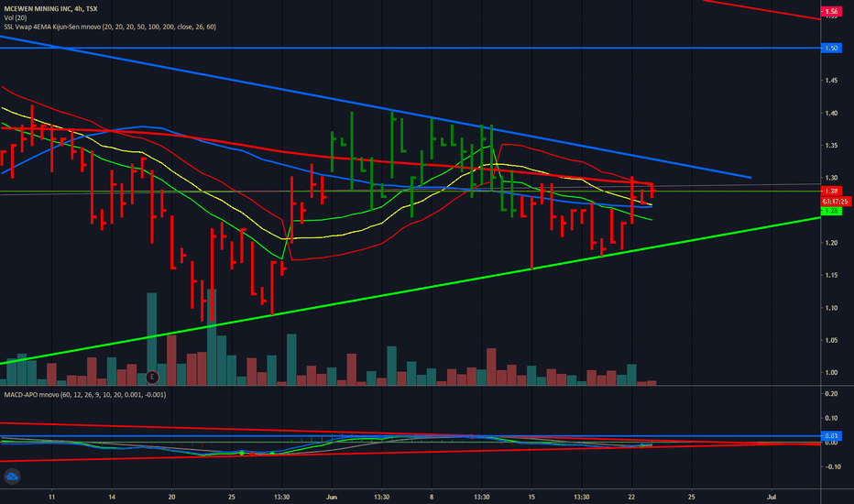Select the MCEWEN MINING INC, 4h, TSX title

tap(50, 9)
